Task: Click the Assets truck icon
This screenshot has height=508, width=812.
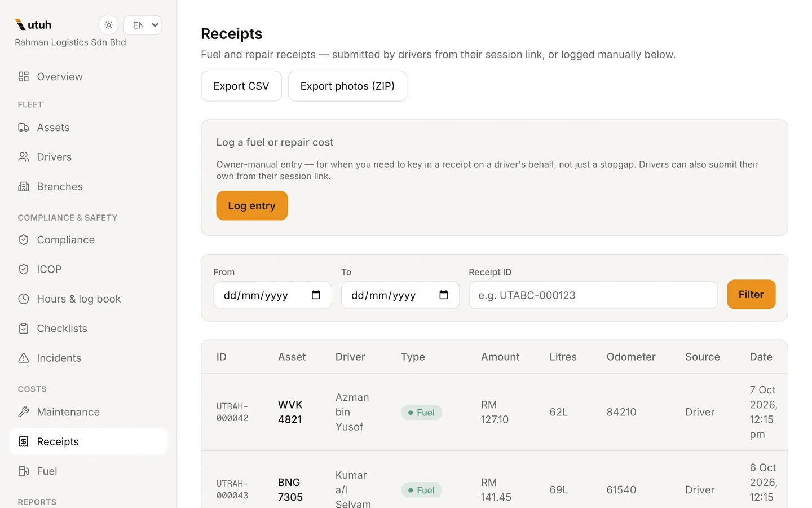Action: point(24,128)
